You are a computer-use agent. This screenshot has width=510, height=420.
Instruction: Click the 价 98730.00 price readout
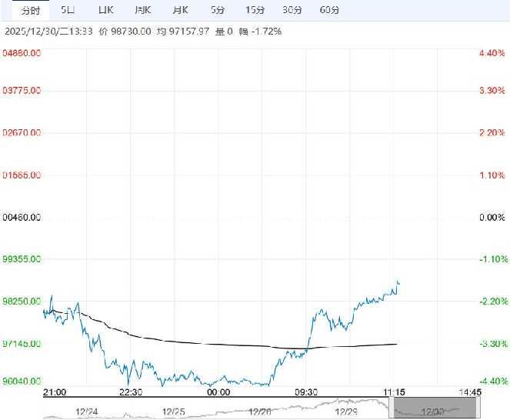[125, 32]
